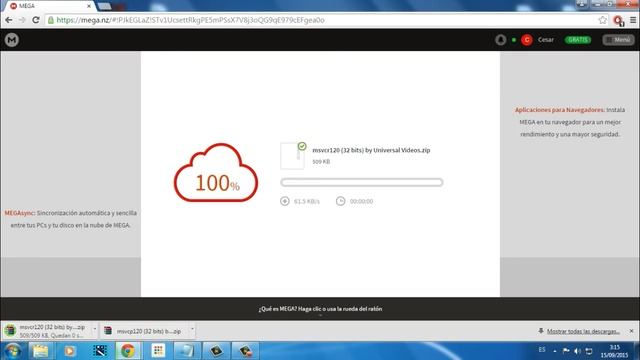Viewport: 640px width, 360px height.
Task: Go back with the browser back arrow
Action: (9, 20)
